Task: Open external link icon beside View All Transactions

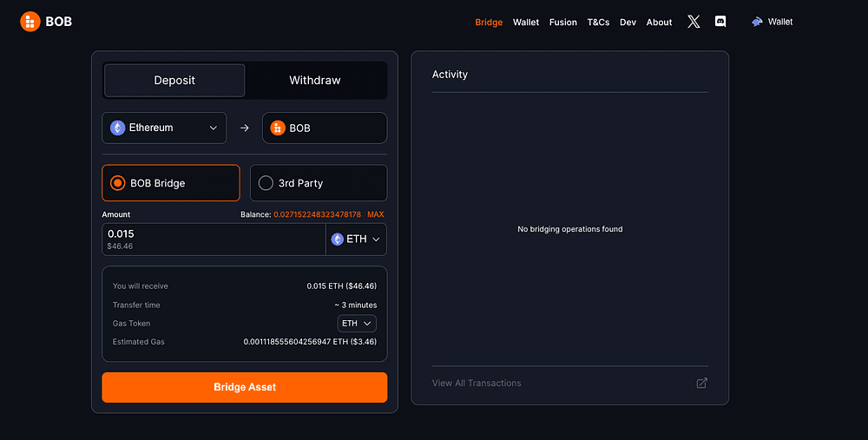Action: pyautogui.click(x=701, y=383)
